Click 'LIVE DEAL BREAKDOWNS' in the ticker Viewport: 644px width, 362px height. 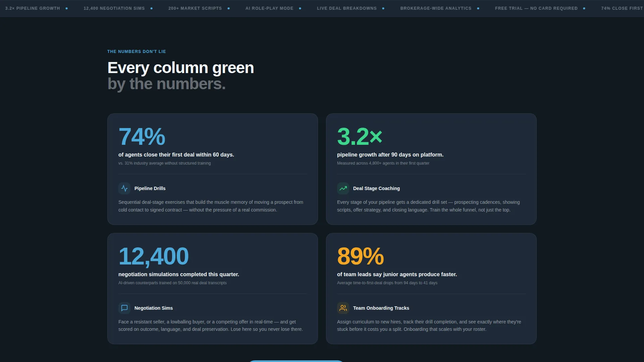[x=347, y=8]
